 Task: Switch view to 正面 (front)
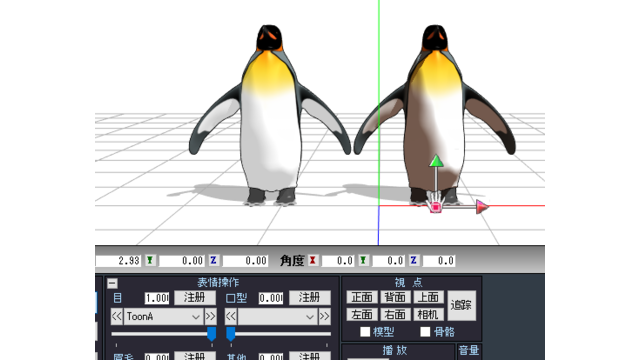click(362, 297)
